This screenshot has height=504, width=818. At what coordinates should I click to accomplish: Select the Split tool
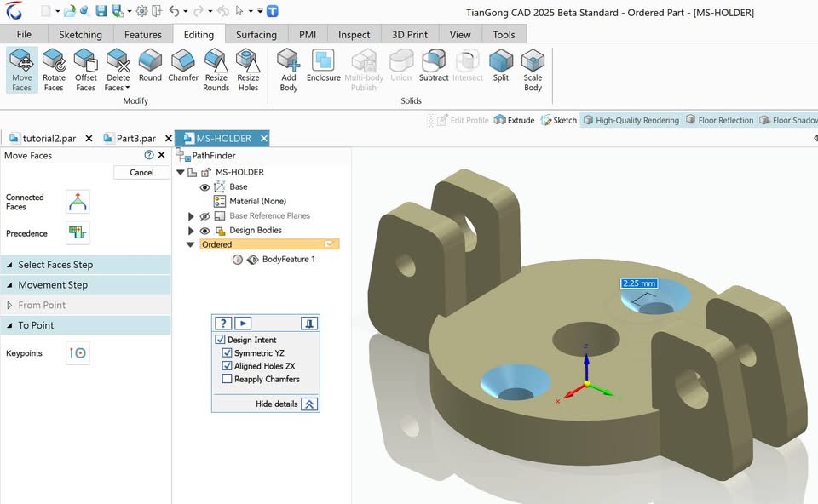501,66
